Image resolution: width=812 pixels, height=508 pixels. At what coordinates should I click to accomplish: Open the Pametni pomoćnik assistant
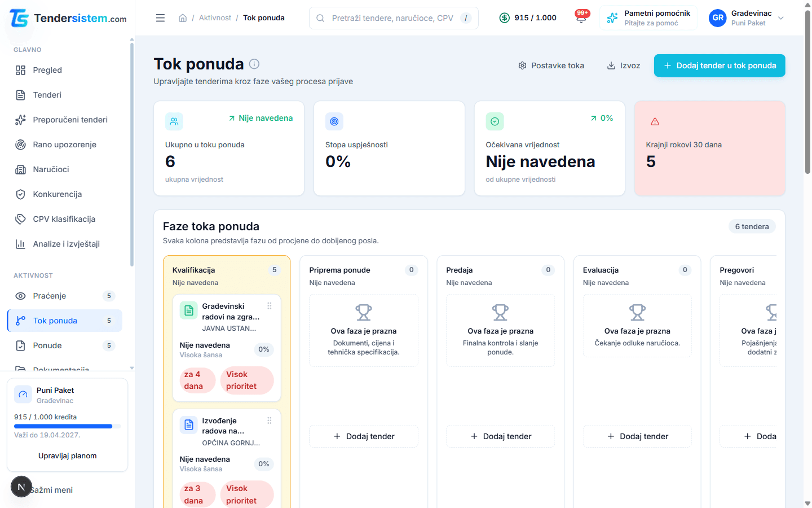648,18
